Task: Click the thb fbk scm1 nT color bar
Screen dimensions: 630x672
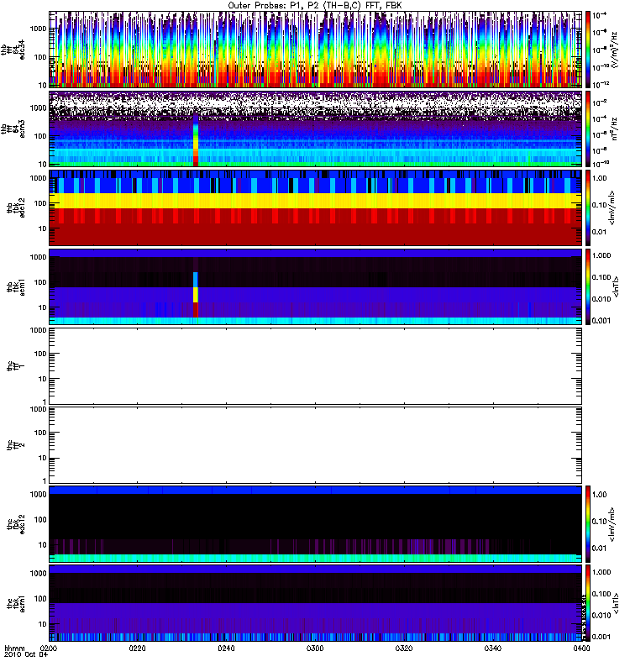Action: point(588,286)
